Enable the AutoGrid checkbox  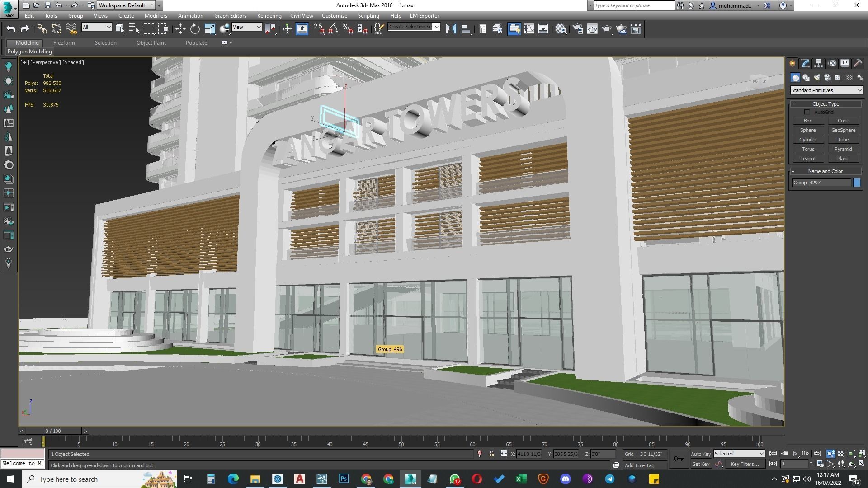[807, 112]
